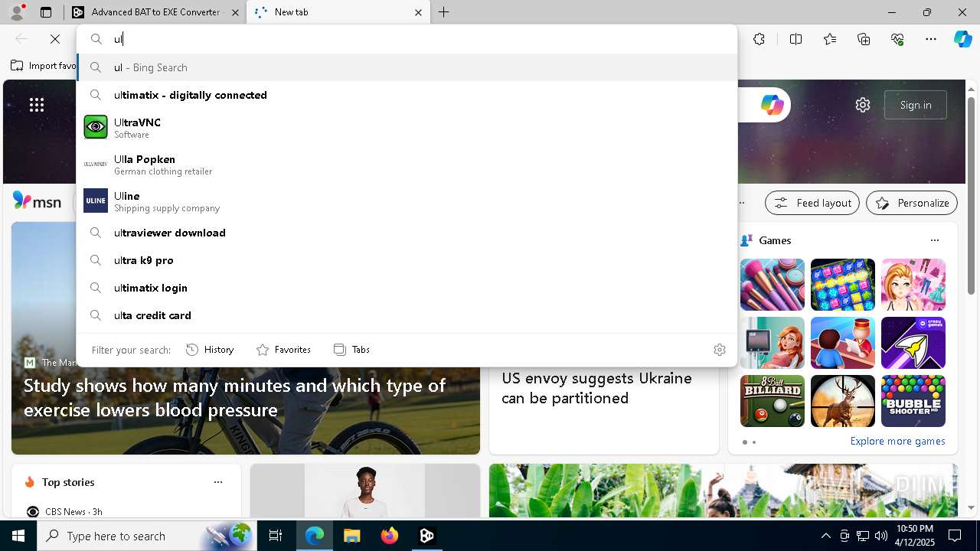Filter search by Tabs
The height and width of the screenshot is (551, 980).
coord(352,350)
